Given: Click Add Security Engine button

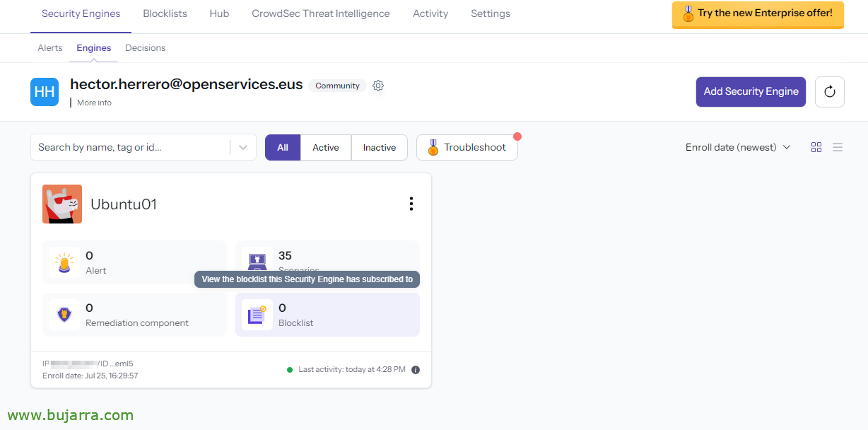Looking at the screenshot, I should pyautogui.click(x=751, y=92).
